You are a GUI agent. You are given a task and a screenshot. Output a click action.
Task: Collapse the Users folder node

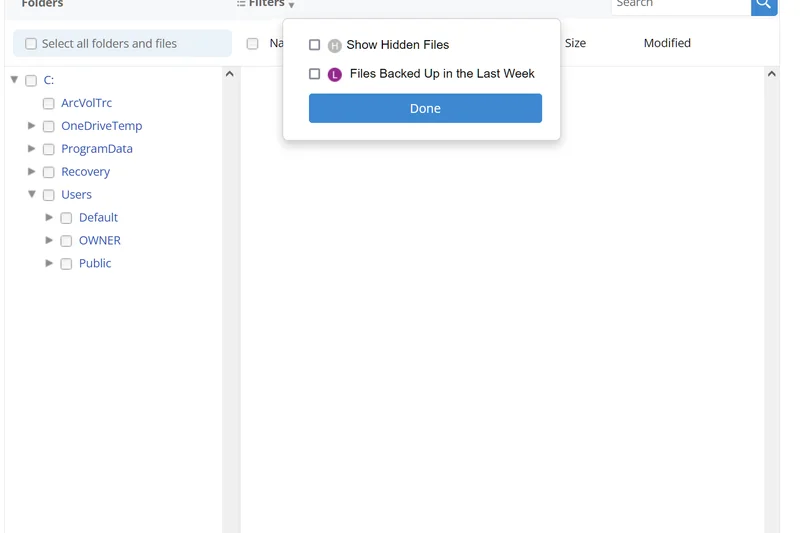(x=32, y=194)
